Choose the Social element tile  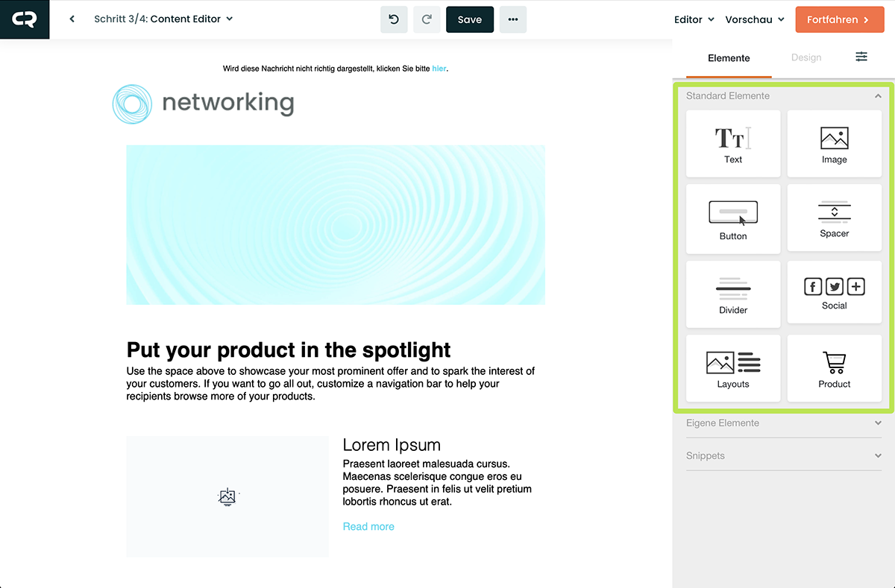click(x=834, y=293)
